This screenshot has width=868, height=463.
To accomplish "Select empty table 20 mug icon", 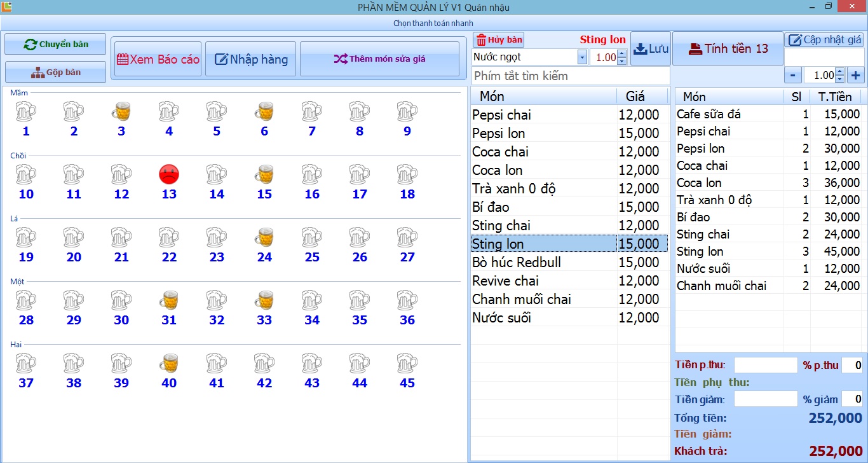I will click(x=74, y=237).
